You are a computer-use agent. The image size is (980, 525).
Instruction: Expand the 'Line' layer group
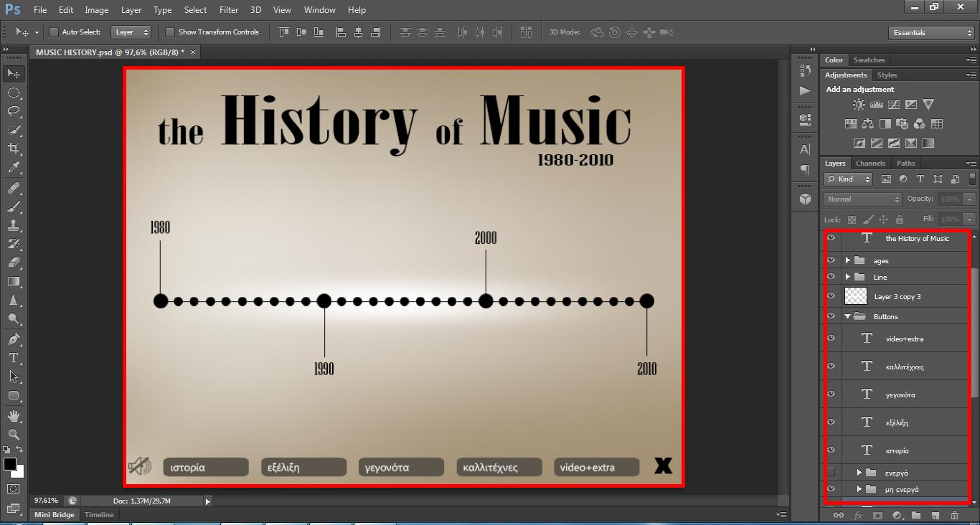(848, 277)
